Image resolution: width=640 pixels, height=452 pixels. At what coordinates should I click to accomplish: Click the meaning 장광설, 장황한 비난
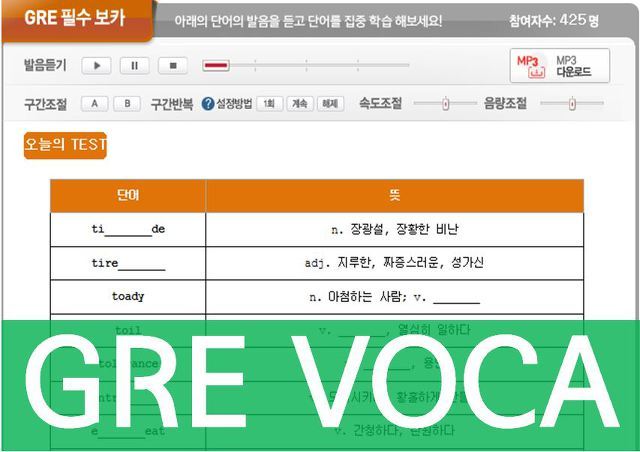[x=404, y=229]
